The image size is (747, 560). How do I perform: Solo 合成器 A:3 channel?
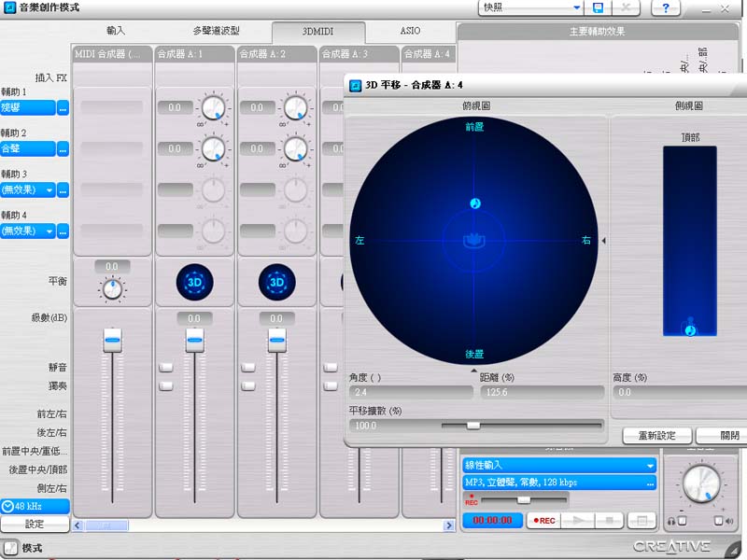331,385
